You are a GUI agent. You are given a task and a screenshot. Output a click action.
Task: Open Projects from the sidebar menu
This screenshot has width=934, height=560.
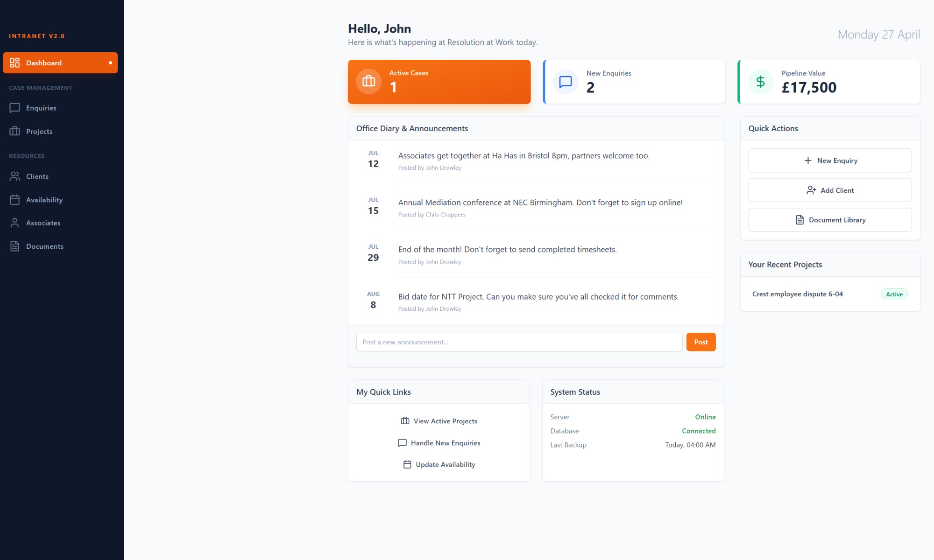pos(39,132)
